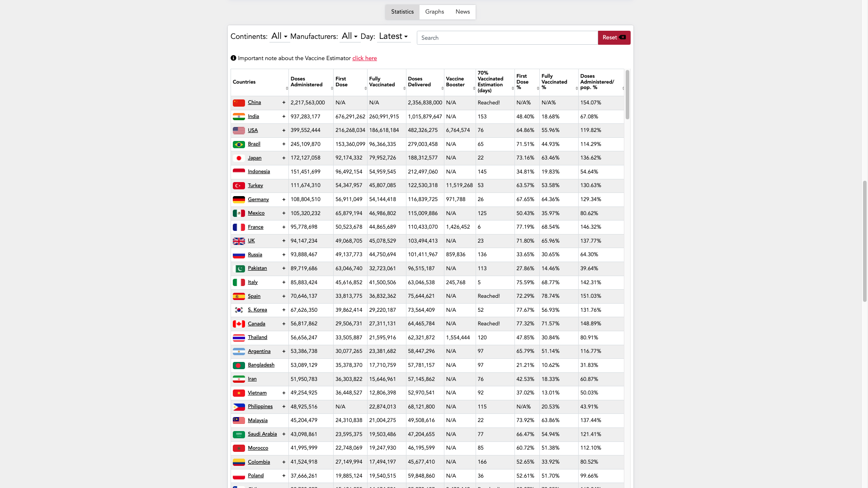Sort by Doses Administered column
The width and height of the screenshot is (868, 488).
pyautogui.click(x=311, y=82)
